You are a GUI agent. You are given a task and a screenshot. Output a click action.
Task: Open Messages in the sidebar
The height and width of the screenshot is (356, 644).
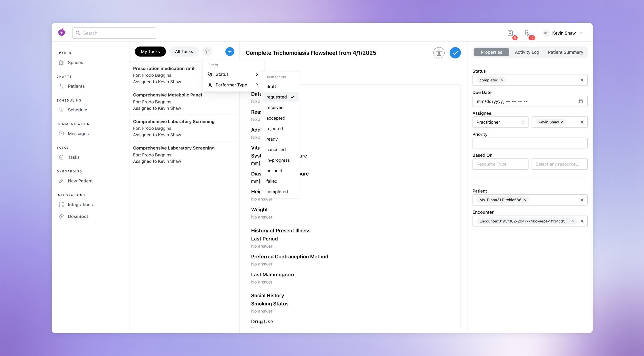pyautogui.click(x=78, y=133)
